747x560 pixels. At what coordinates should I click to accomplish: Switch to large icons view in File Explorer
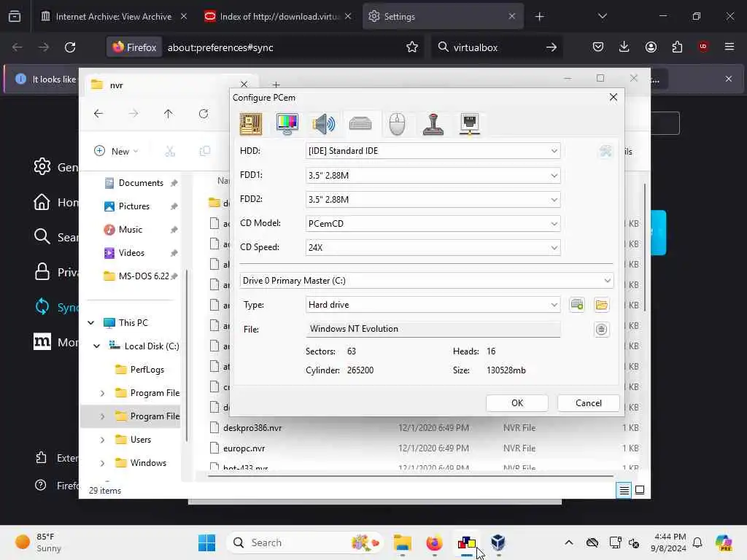640,490
